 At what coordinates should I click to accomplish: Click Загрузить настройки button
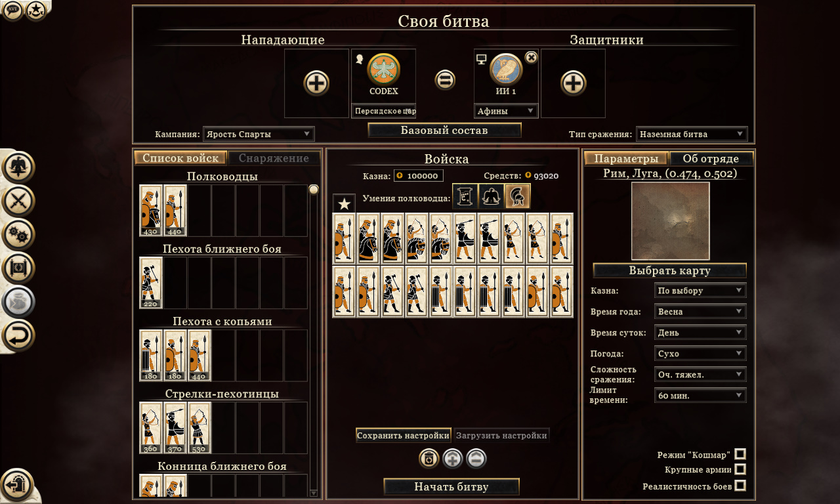tap(501, 435)
